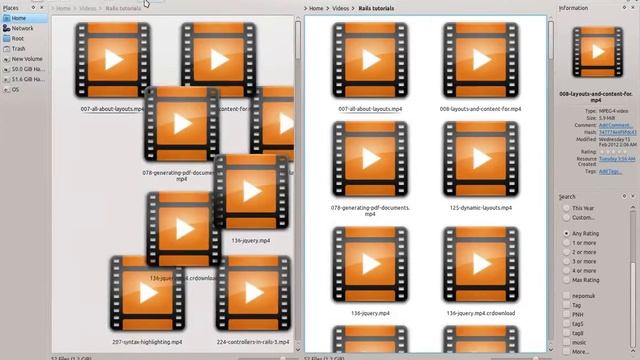The image size is (640, 360).
Task: Lock or unlock the Information panel
Action: click(x=624, y=8)
